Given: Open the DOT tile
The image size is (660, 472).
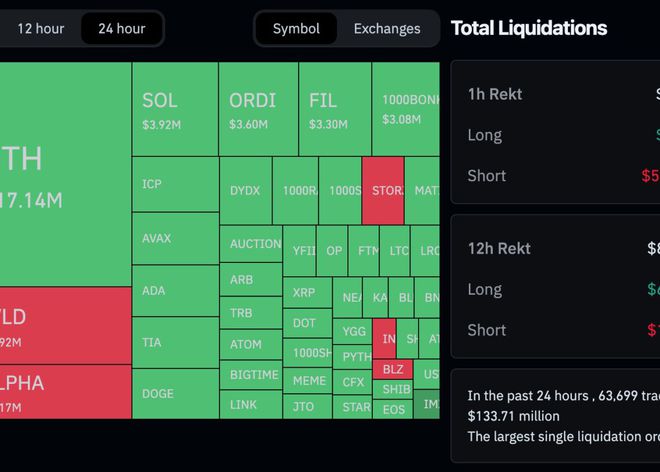Looking at the screenshot, I should pos(307,323).
